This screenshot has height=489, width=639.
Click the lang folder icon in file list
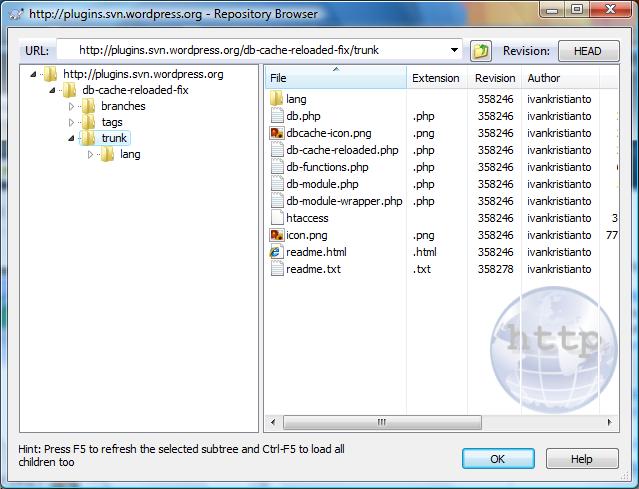[x=277, y=99]
